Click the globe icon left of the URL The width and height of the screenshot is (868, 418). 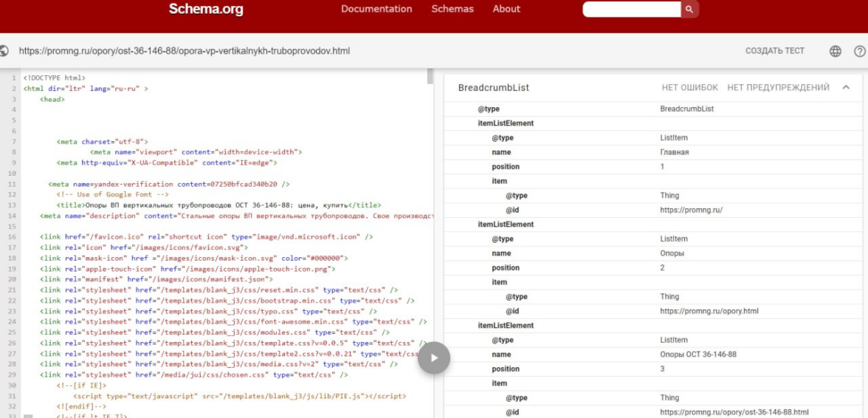tap(4, 51)
